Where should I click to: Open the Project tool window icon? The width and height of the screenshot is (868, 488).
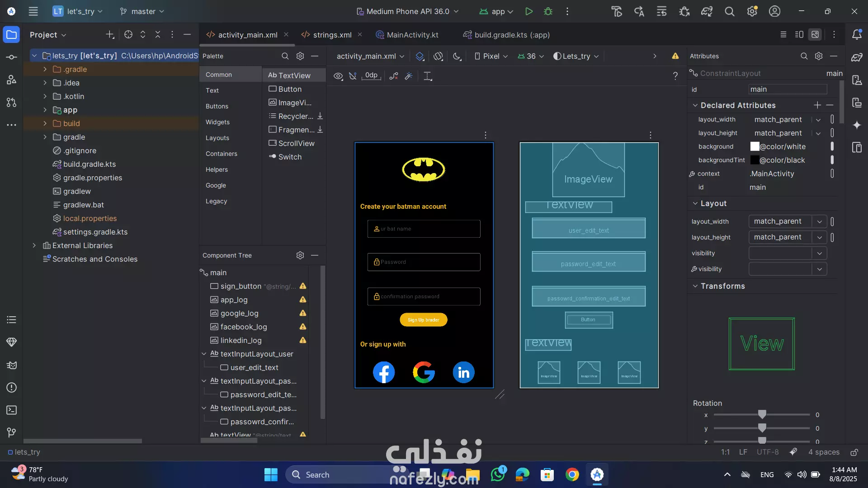(11, 35)
